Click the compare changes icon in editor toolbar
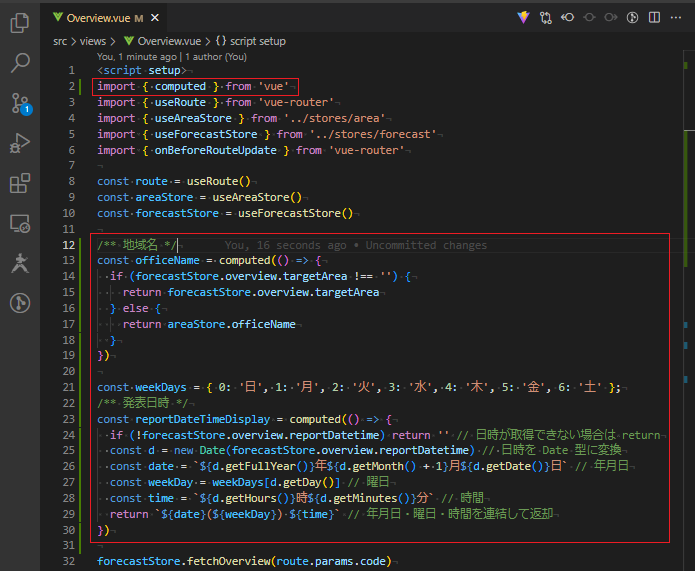This screenshot has height=571, width=695. (x=546, y=18)
